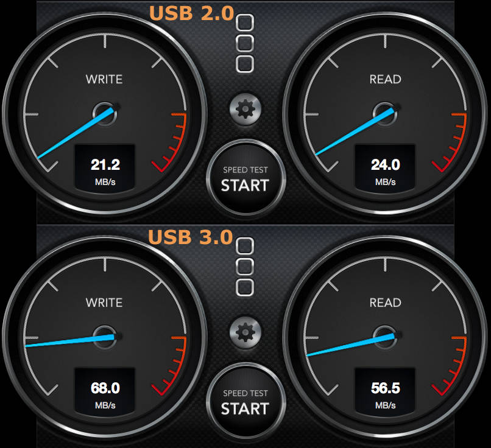The width and height of the screenshot is (491, 448).
Task: Click the READ label in USB 3.0 gauge
Action: (x=385, y=303)
